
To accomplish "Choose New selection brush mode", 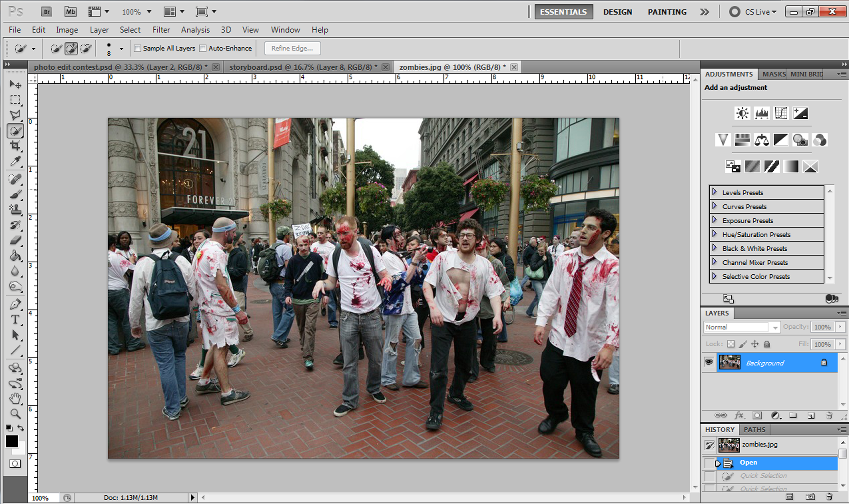I will (x=56, y=49).
